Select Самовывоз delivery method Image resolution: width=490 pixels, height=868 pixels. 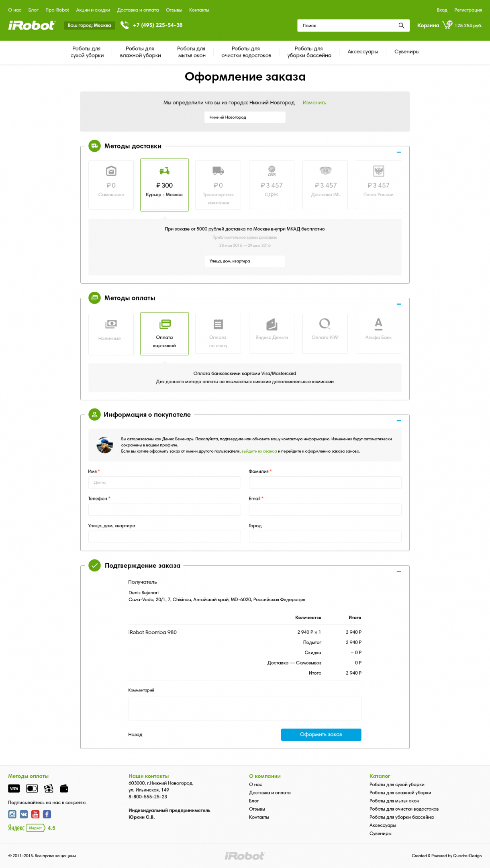pos(111,185)
